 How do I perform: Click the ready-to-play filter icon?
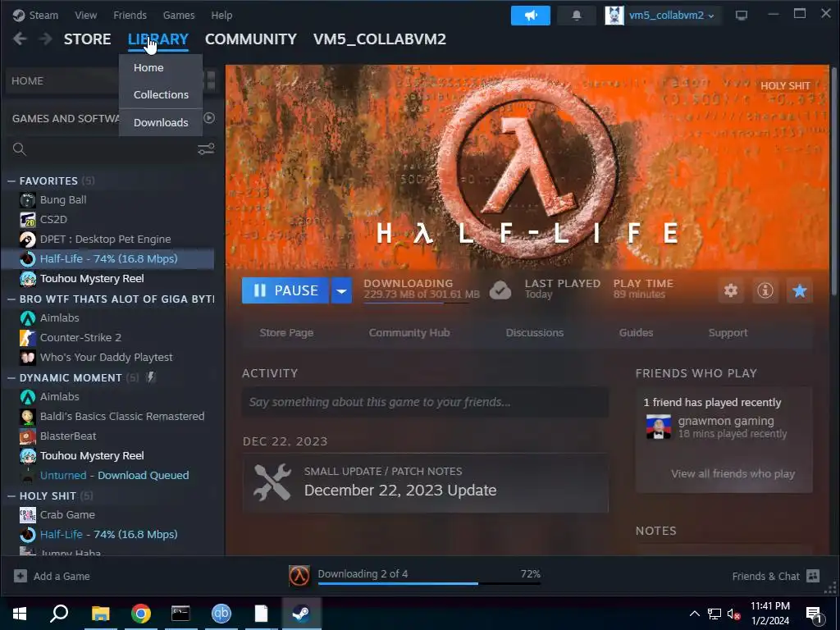pos(209,118)
